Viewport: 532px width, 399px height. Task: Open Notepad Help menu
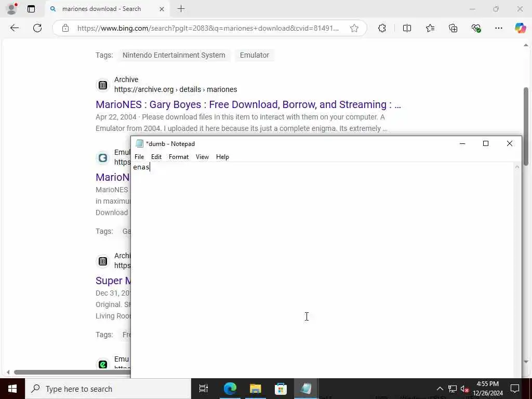pyautogui.click(x=222, y=157)
